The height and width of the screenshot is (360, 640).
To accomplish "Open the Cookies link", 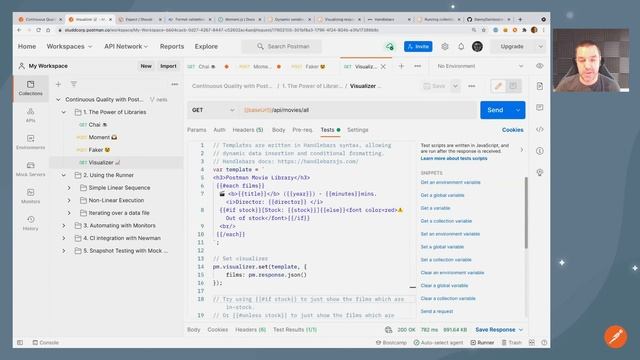I will [513, 130].
